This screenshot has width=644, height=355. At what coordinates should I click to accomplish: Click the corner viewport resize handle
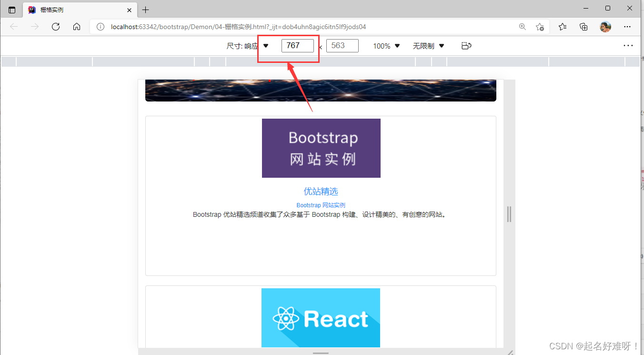pos(510,352)
